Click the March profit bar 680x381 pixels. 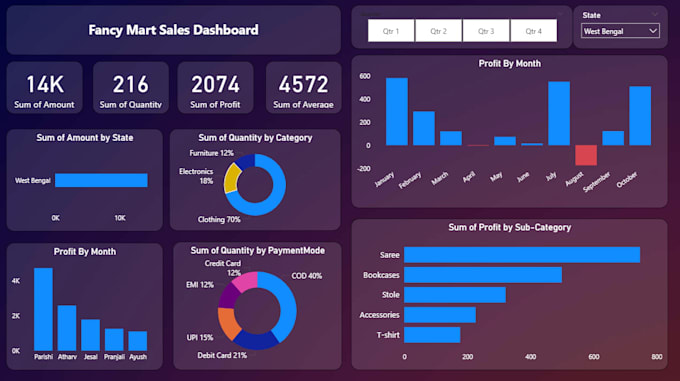coord(451,138)
